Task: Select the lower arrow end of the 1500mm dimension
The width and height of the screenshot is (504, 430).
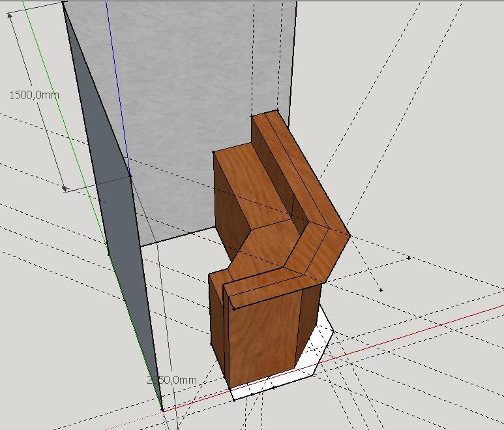Action: (x=65, y=189)
